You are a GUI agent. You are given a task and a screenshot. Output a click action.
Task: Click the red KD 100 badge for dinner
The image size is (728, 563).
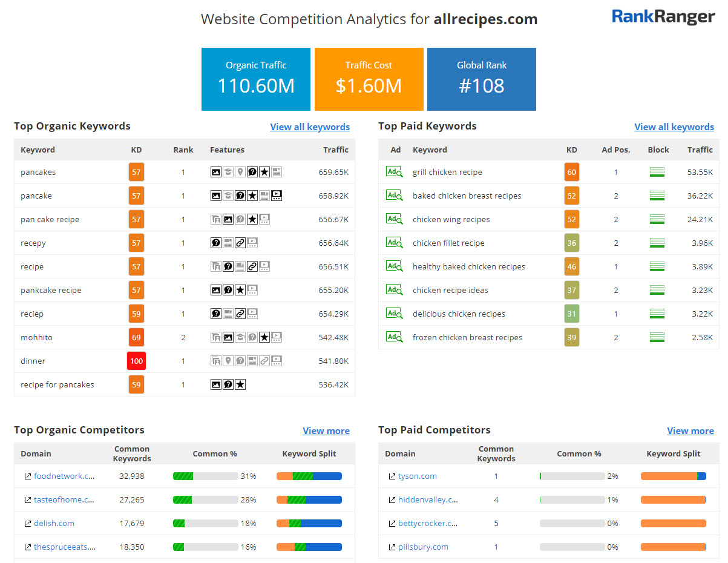pyautogui.click(x=136, y=361)
